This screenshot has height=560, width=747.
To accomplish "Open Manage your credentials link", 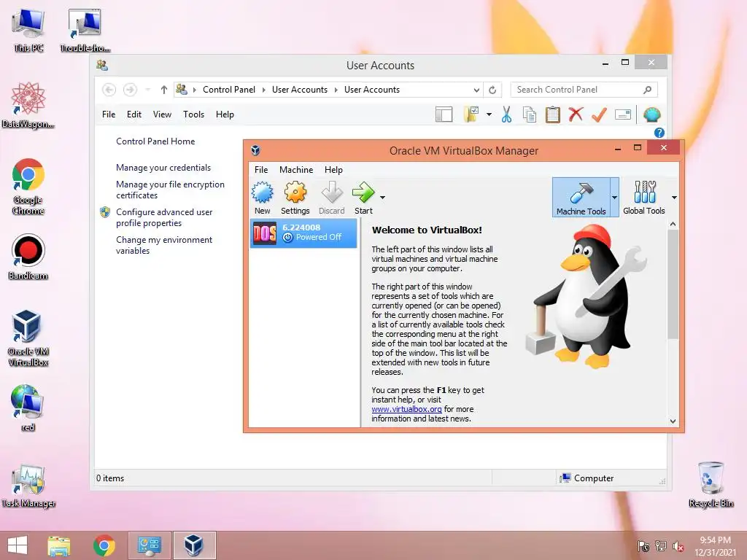I will coord(163,168).
